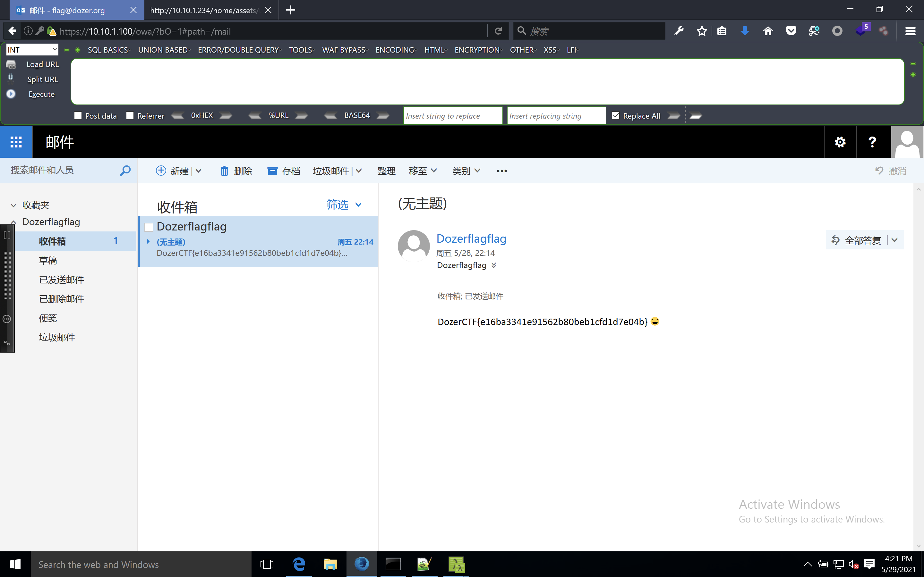Click the Insert string to replace field
924x577 pixels.
452,116
